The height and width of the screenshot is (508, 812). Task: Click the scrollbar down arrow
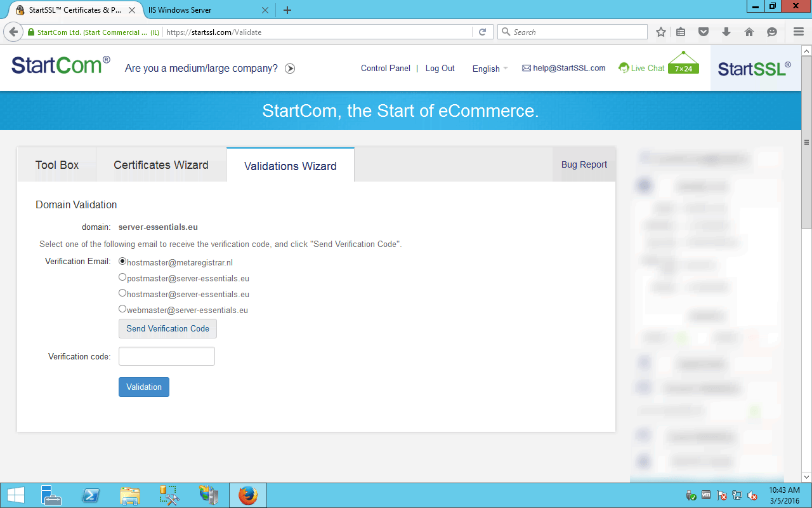tap(807, 476)
